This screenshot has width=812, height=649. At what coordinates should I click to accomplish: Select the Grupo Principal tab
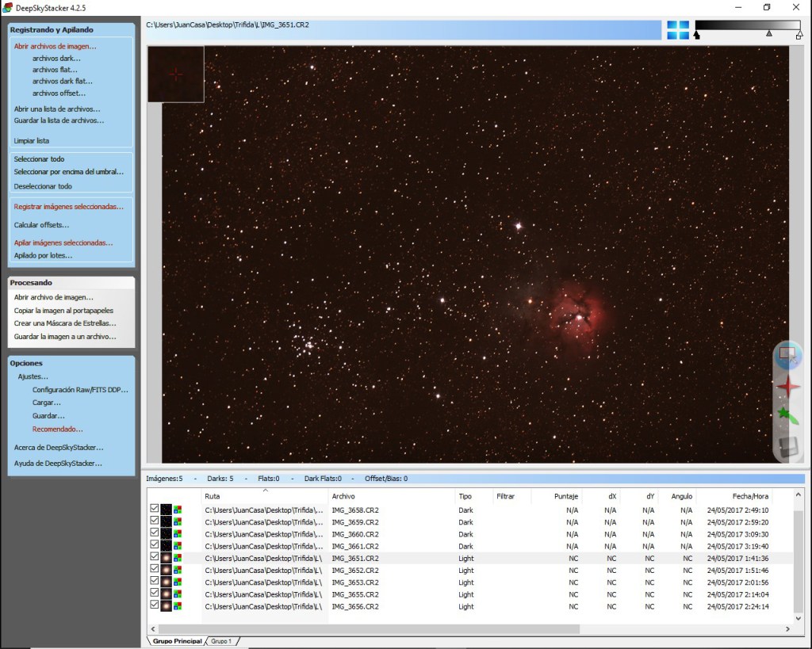176,640
